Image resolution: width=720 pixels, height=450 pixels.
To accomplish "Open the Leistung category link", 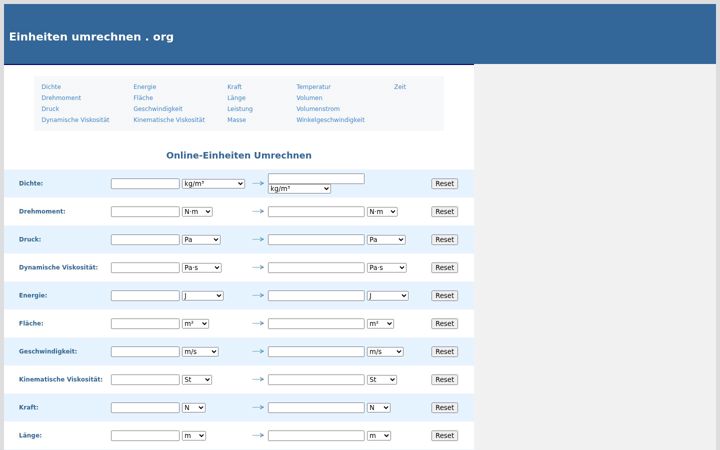I will click(240, 109).
